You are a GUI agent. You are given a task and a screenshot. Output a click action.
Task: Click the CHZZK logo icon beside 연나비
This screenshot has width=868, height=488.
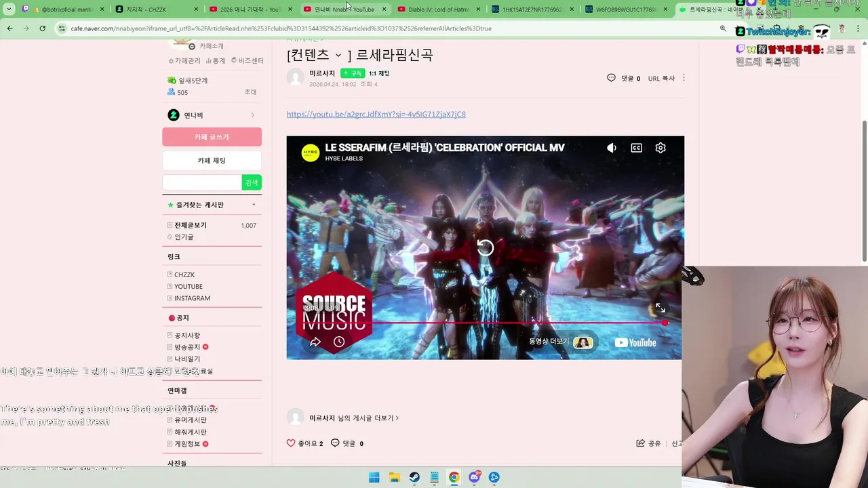point(174,115)
